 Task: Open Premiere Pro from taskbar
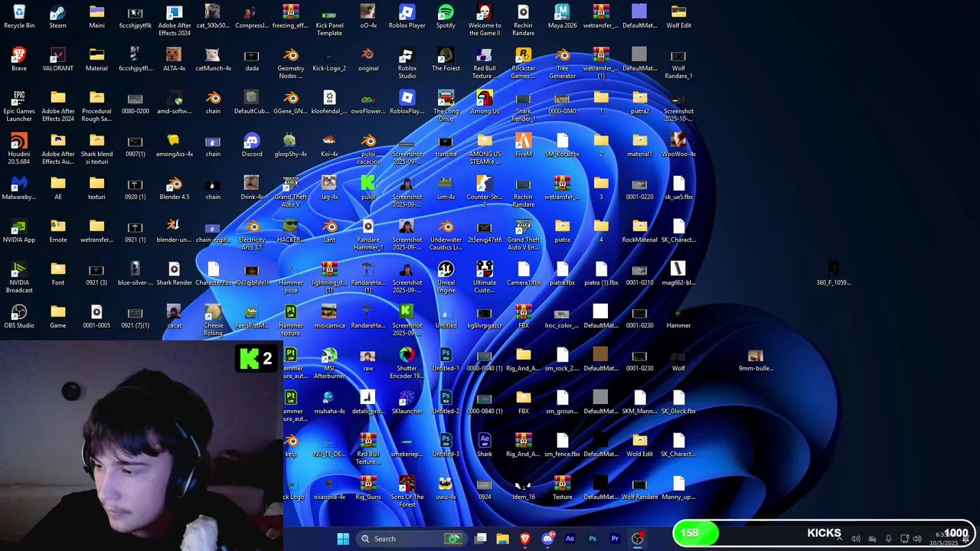point(615,539)
